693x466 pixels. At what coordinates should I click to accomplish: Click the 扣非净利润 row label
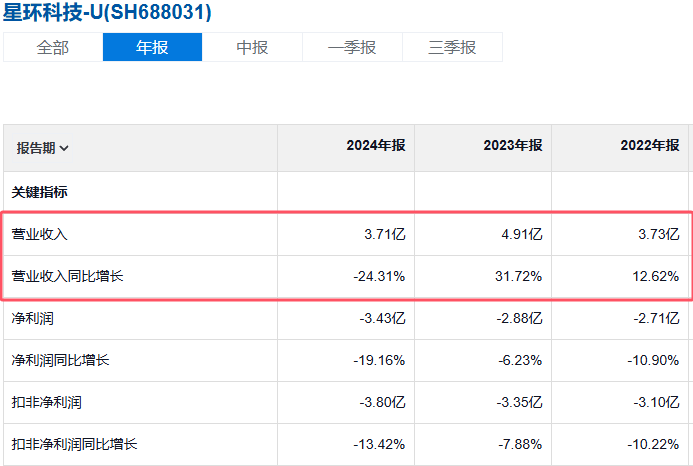coord(46,402)
